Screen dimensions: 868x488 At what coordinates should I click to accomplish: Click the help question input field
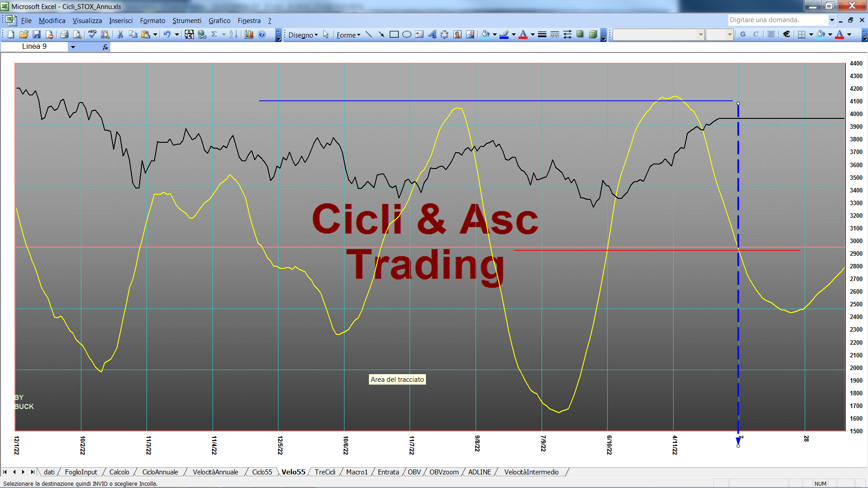[x=778, y=20]
